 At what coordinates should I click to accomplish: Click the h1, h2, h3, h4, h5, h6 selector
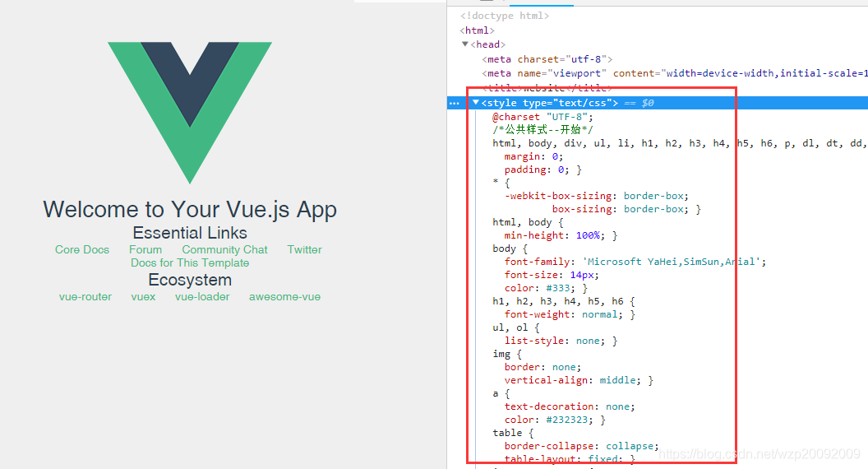point(564,301)
